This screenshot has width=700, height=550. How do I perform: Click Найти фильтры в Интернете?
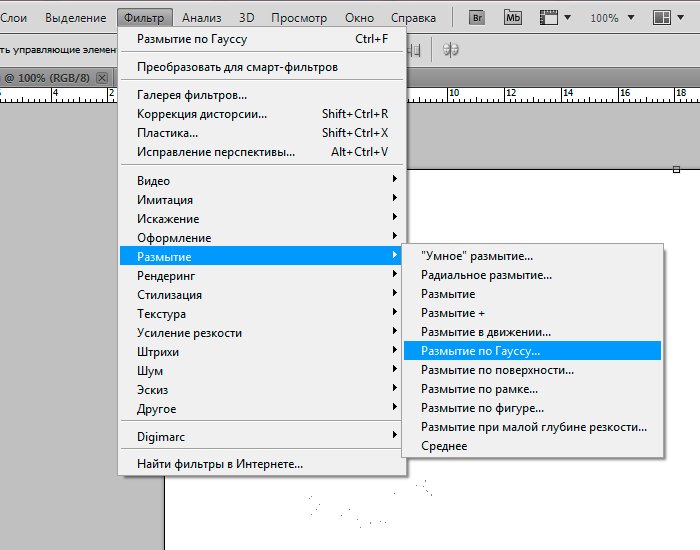[220, 464]
